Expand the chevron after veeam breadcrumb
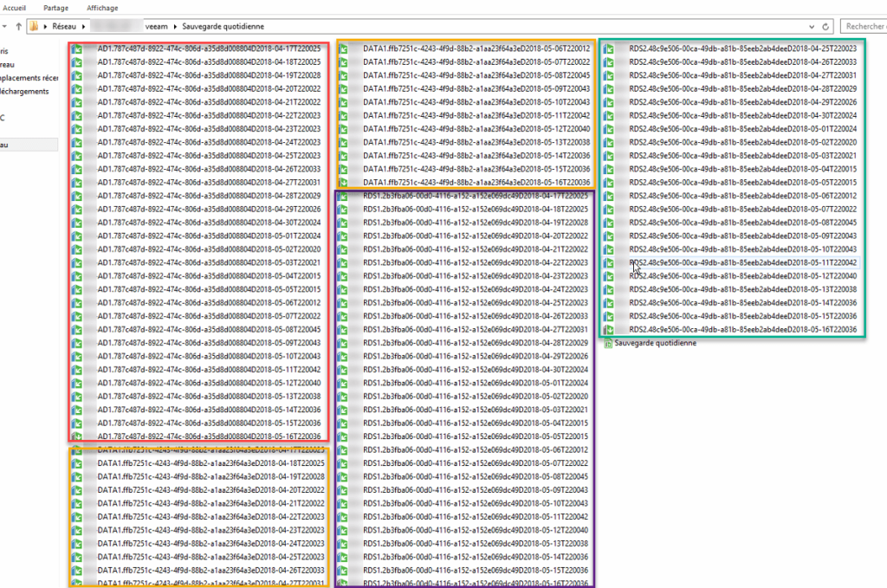Viewport: 887px width, 588px height. pyautogui.click(x=175, y=27)
